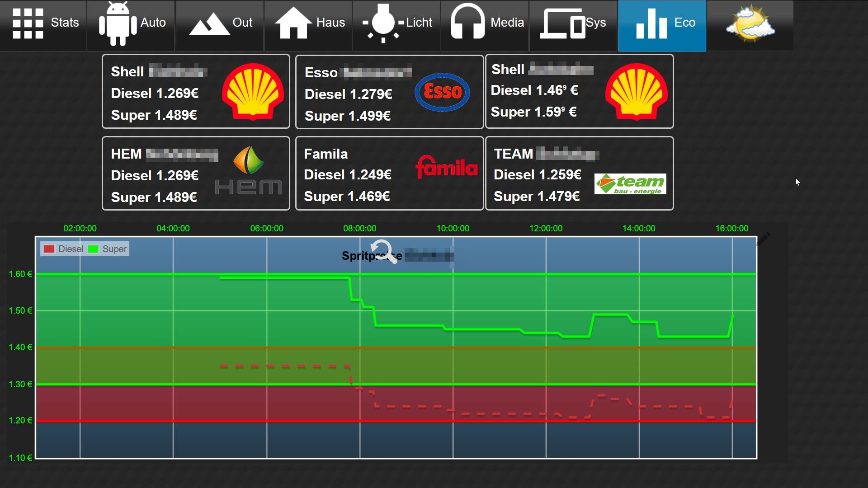Screen dimensions: 868x488
Task: Click the bar chart Eco icon
Action: [651, 23]
